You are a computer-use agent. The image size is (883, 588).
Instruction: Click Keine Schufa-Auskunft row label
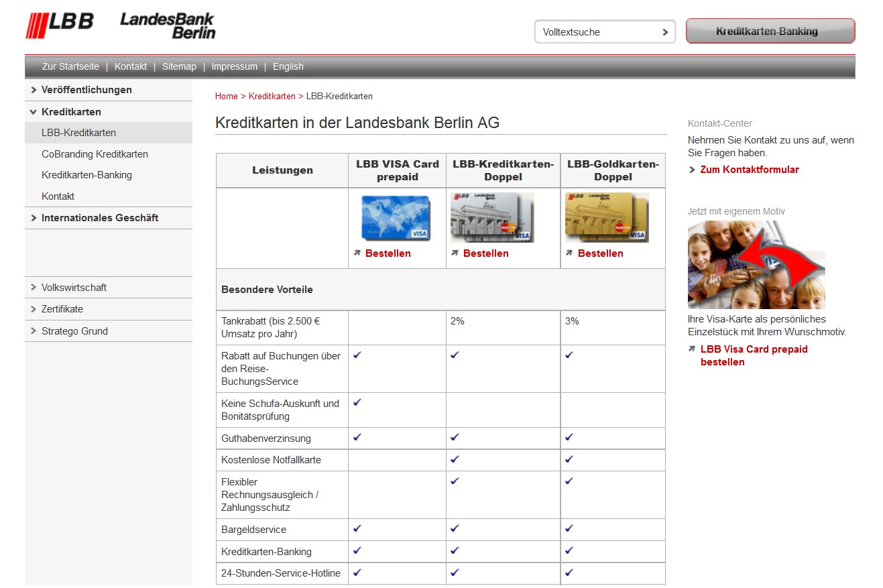coord(280,410)
